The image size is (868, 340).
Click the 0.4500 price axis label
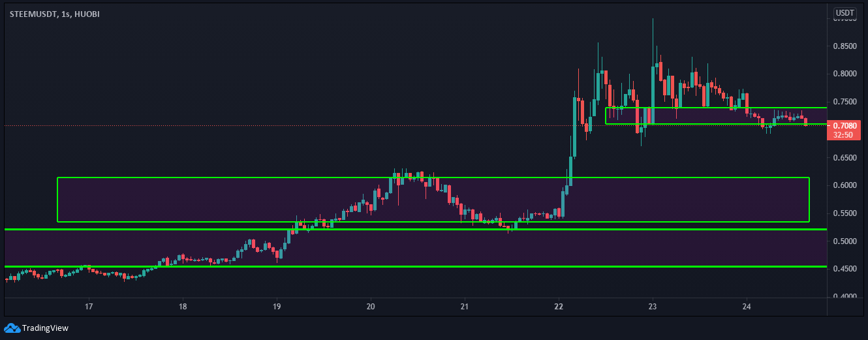pos(844,270)
